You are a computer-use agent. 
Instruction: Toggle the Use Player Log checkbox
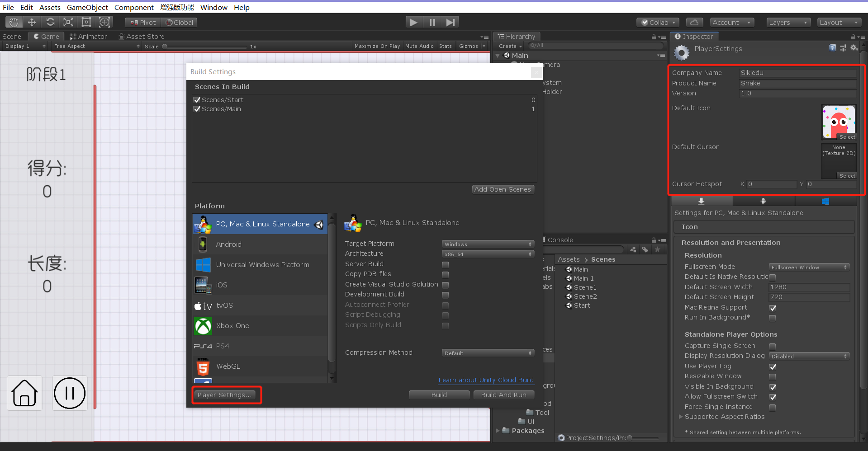point(773,367)
